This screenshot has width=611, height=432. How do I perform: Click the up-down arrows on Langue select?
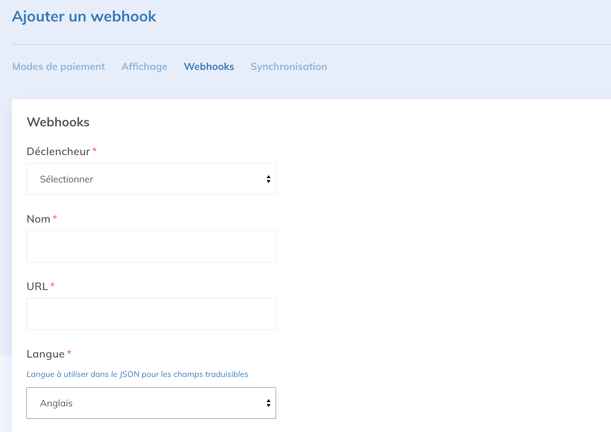point(268,403)
